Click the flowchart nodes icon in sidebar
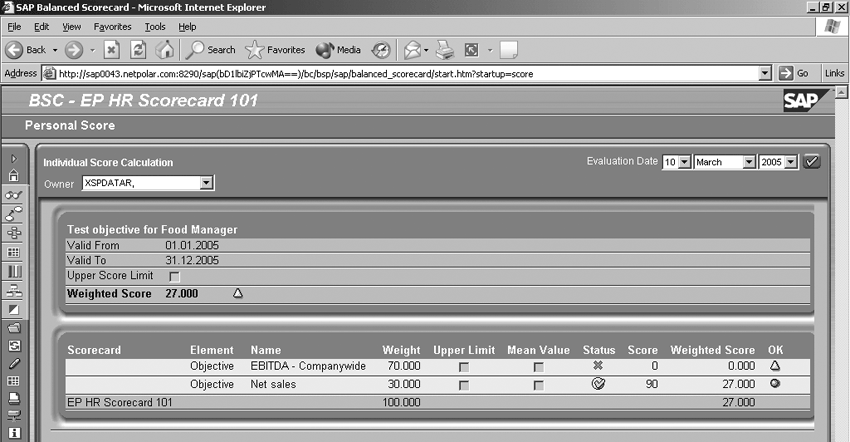Image resolution: width=850 pixels, height=442 pixels. click(x=14, y=233)
